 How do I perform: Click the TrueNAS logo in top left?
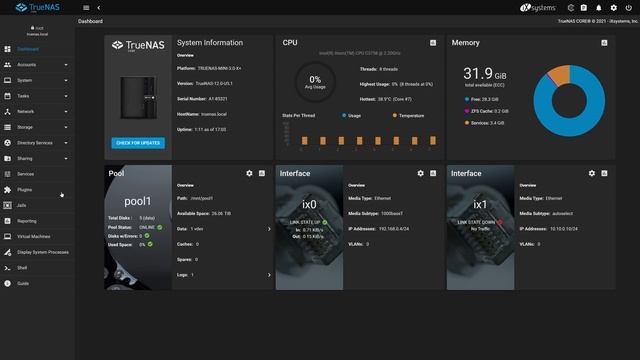[x=38, y=7]
